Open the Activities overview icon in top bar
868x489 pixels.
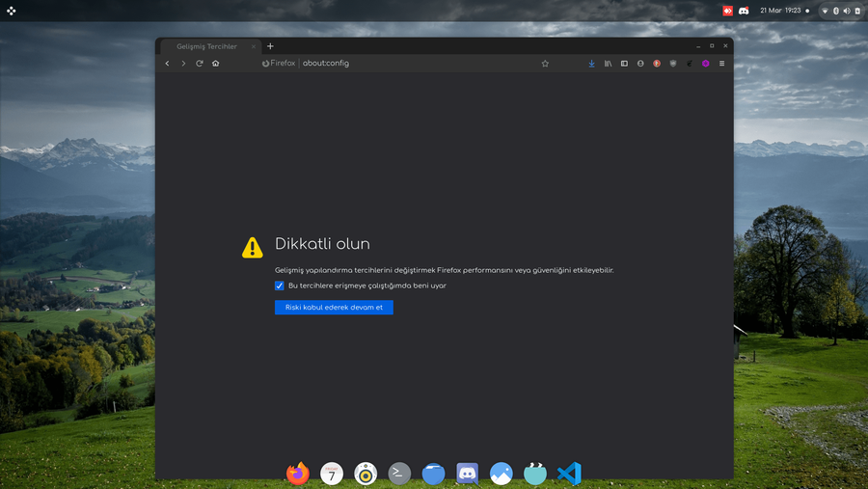(11, 11)
